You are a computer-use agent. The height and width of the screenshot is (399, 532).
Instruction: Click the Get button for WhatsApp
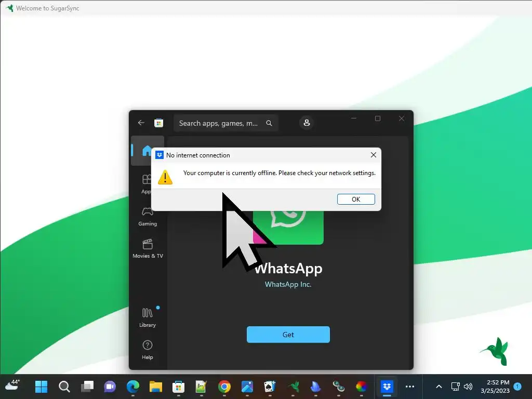(288, 335)
